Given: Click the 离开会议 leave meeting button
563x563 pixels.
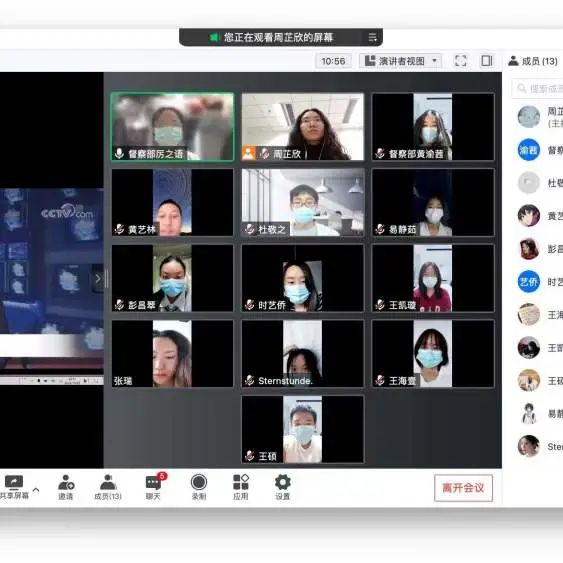Looking at the screenshot, I should tap(463, 488).
